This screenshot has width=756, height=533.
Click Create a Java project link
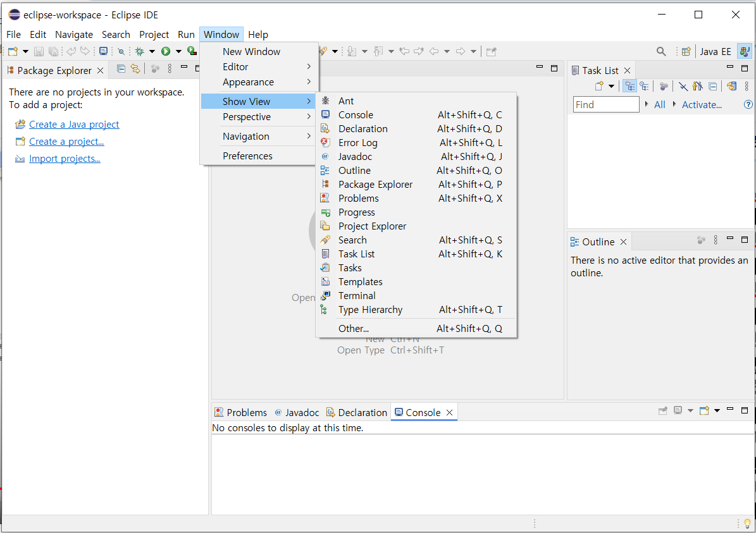[x=74, y=125]
